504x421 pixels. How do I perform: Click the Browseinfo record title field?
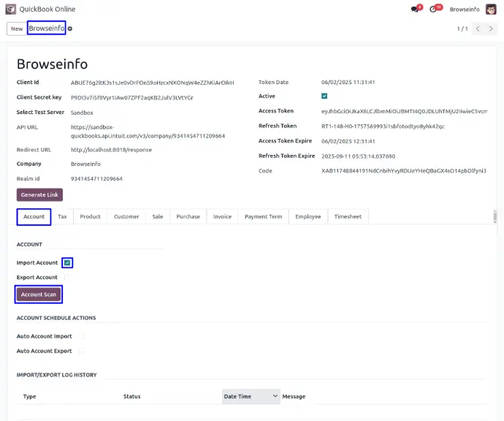[52, 64]
